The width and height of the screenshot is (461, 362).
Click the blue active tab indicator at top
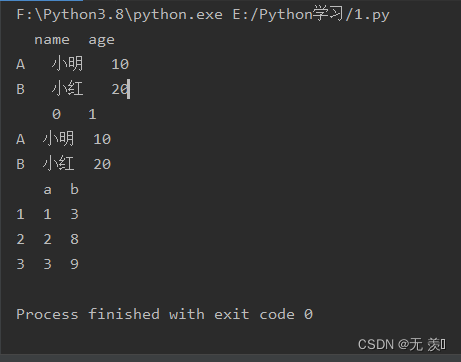click(41, 1)
